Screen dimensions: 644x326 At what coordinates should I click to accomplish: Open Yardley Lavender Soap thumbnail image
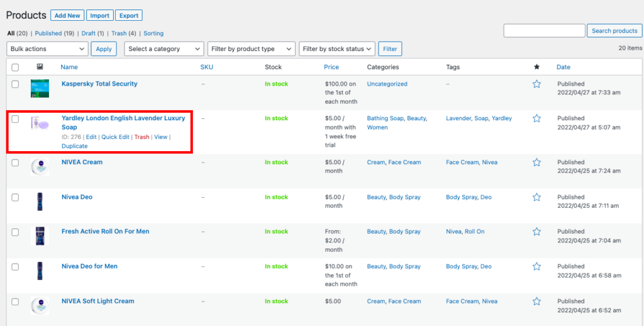coord(40,123)
